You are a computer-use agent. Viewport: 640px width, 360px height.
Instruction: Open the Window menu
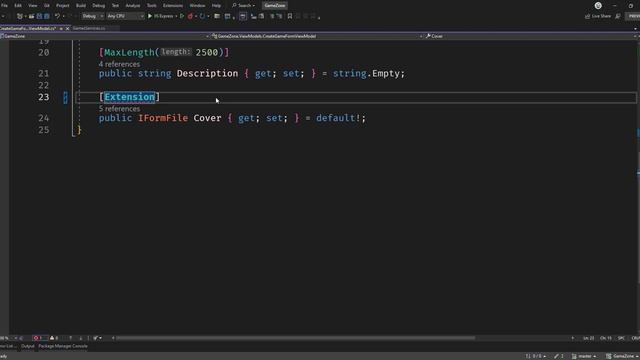(197, 6)
